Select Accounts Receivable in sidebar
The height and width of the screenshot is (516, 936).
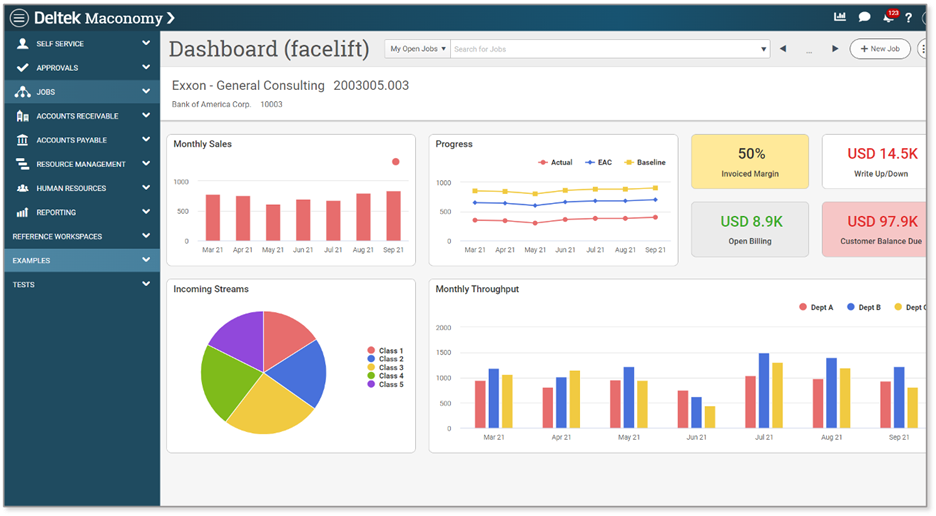coord(82,116)
